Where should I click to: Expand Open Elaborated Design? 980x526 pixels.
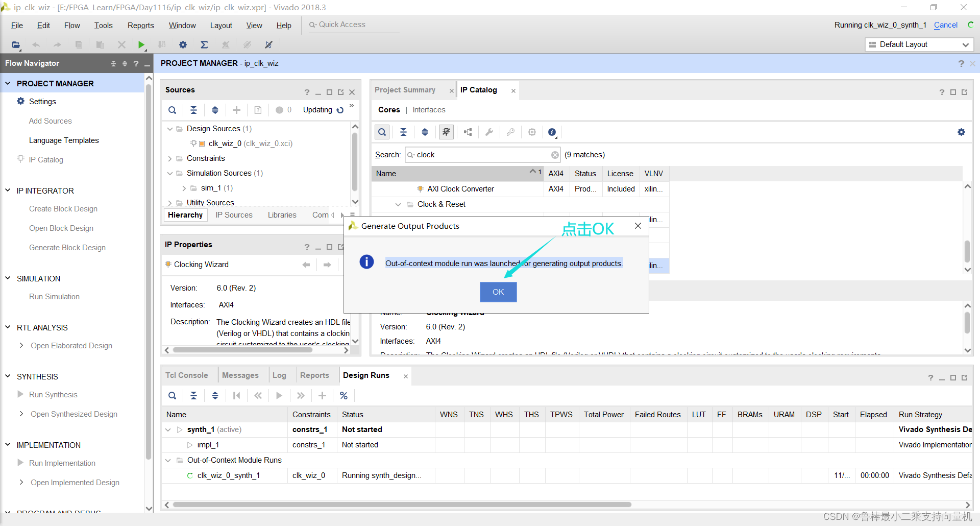(21, 346)
